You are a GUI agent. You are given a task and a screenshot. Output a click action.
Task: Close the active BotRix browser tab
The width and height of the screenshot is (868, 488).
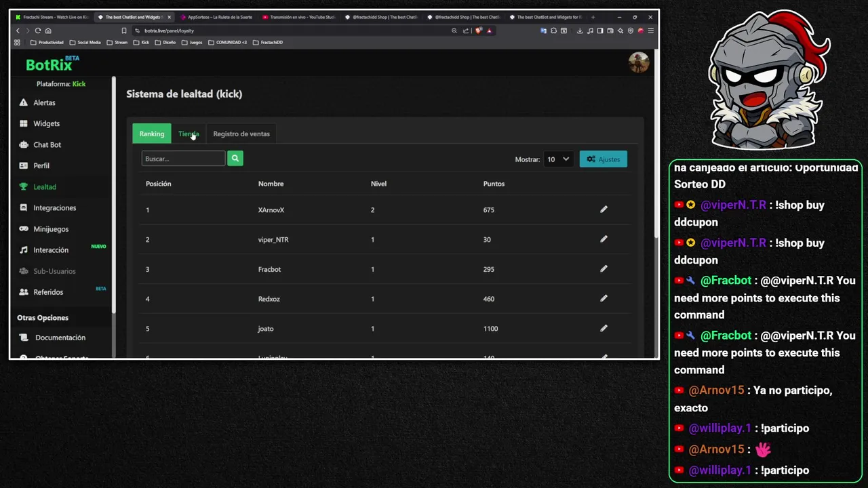[170, 17]
